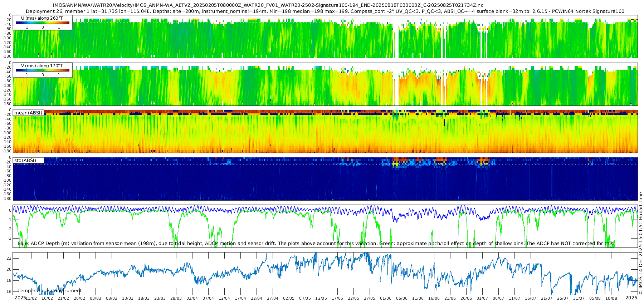Screen dimensions: 644x304
Task: Click the 10/08 date tick label
Action: [611, 298]
